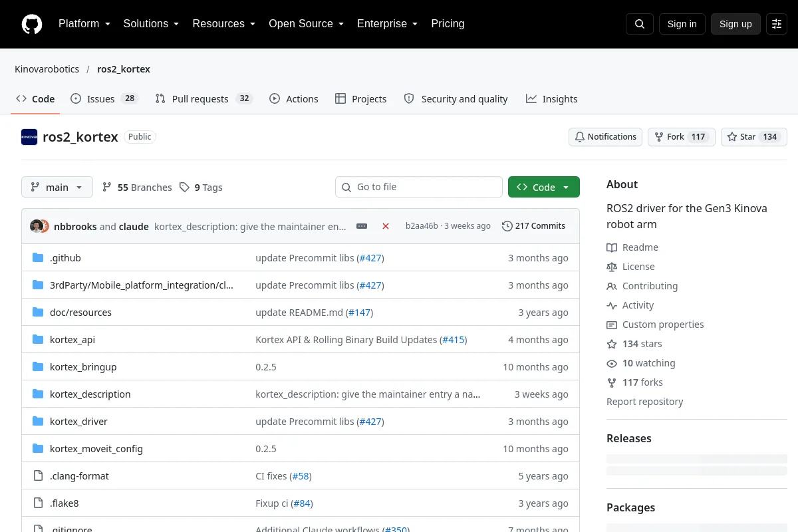Focus the Go to file search field
The width and height of the screenshot is (798, 532).
tap(419, 187)
